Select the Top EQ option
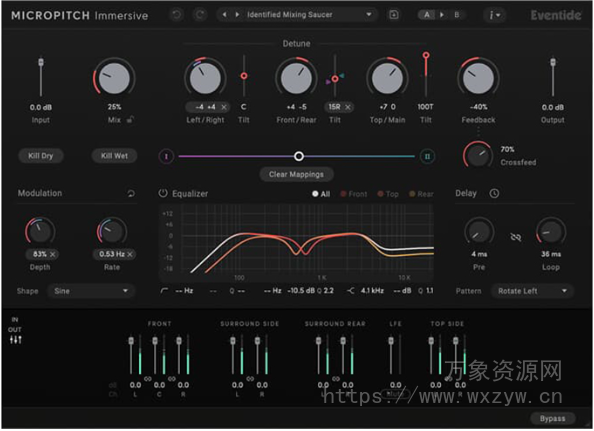This screenshot has height=431, width=594. tap(388, 194)
